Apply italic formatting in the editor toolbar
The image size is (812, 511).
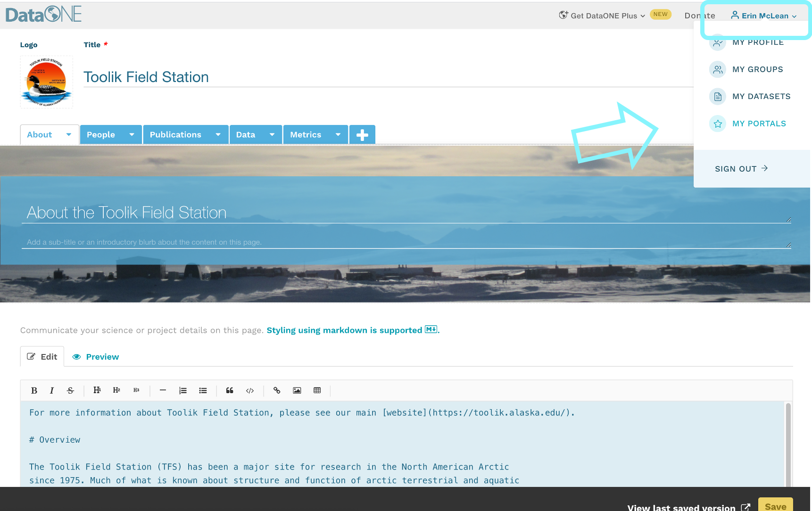[x=52, y=390]
